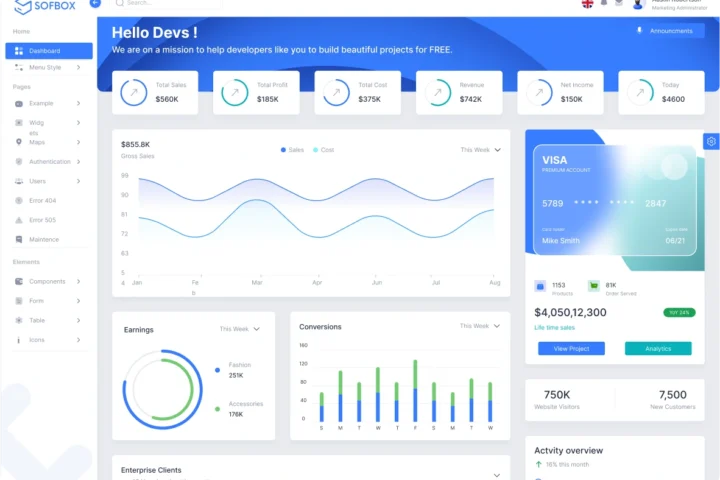Select Dashboard in the sidebar
This screenshot has height=480, width=720.
point(48,51)
